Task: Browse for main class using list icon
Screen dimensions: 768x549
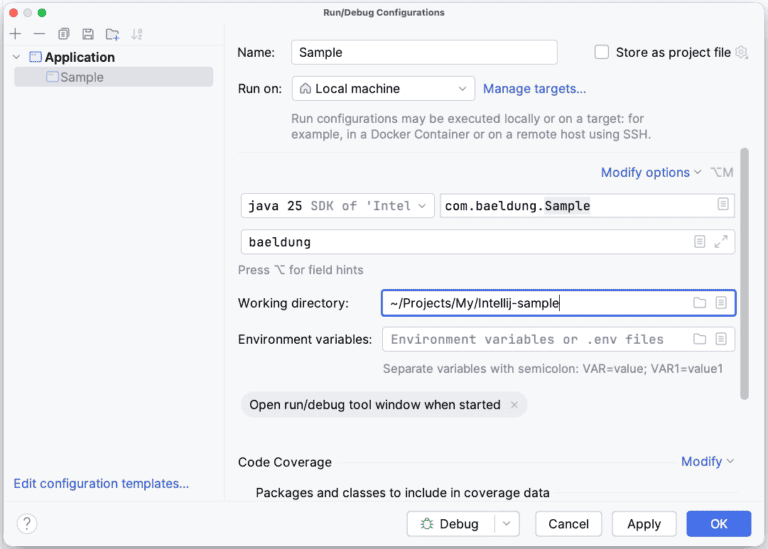Action: [723, 204]
